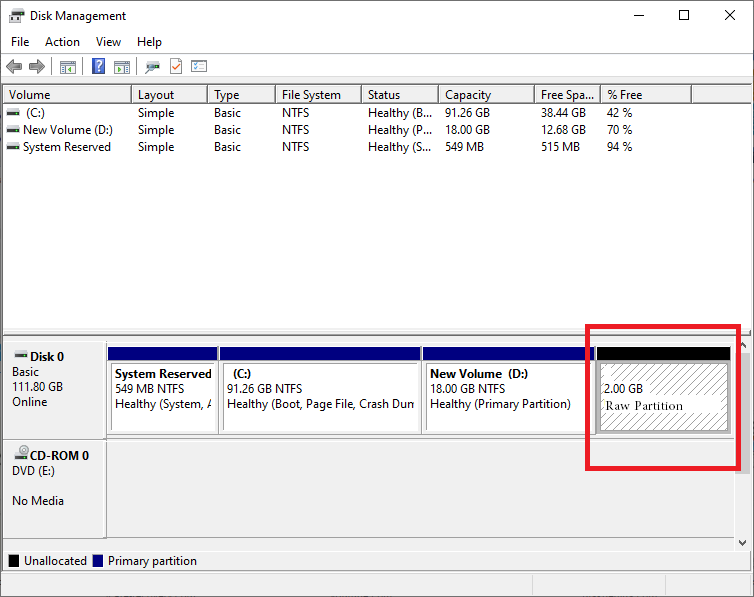This screenshot has height=597, width=754.
Task: Sort by the Layout column header
Action: [x=170, y=95]
